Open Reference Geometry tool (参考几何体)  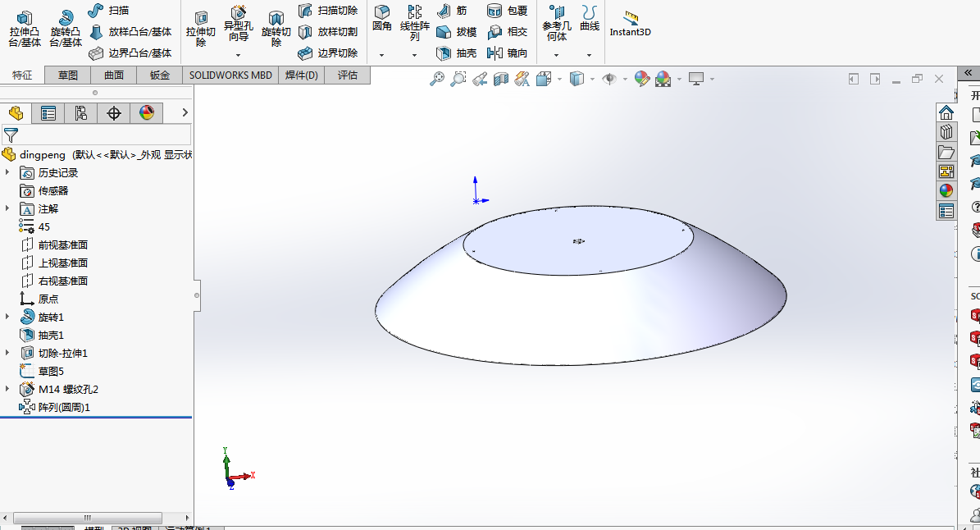point(556,24)
